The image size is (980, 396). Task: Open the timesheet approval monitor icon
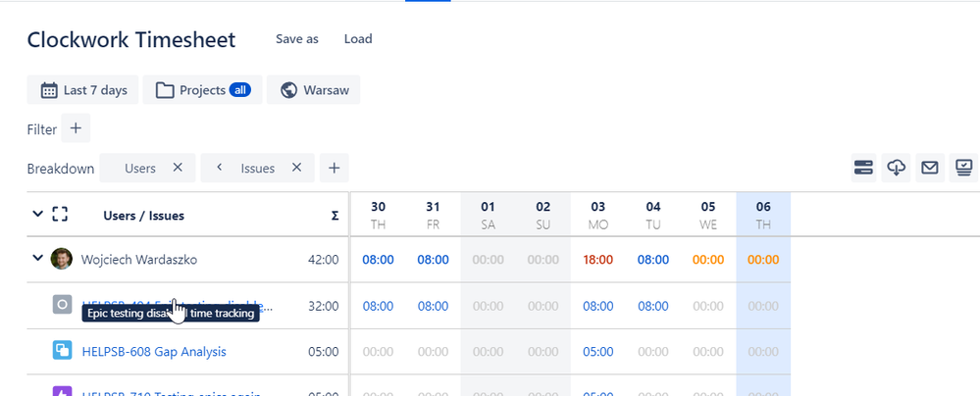point(964,168)
